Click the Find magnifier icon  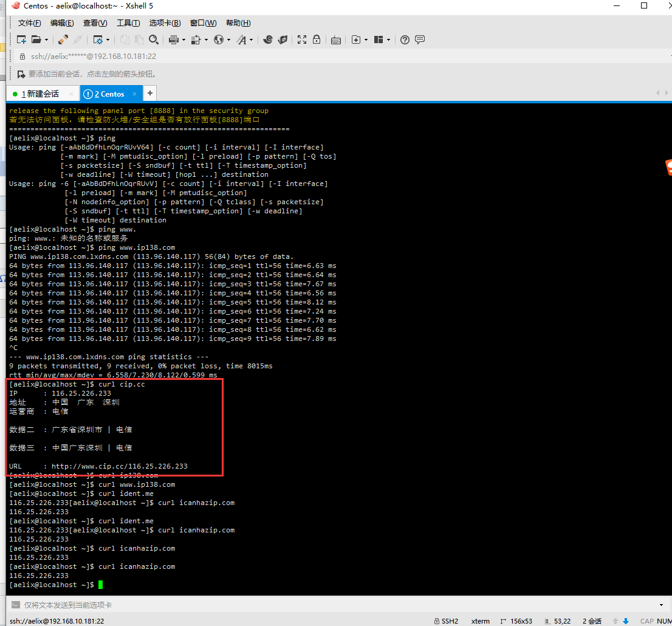coord(154,40)
